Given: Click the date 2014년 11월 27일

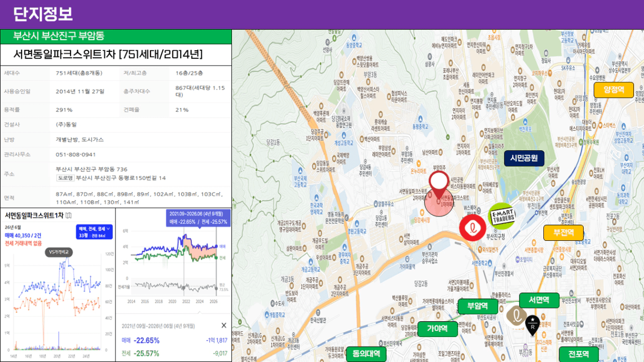Looking at the screenshot, I should pos(80,92).
